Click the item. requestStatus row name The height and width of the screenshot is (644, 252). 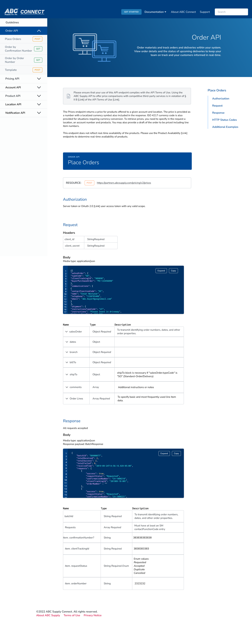(76, 566)
